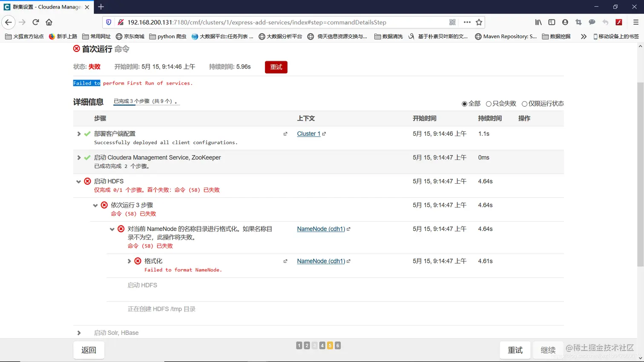Click the red Flash plugin icon

(619, 22)
